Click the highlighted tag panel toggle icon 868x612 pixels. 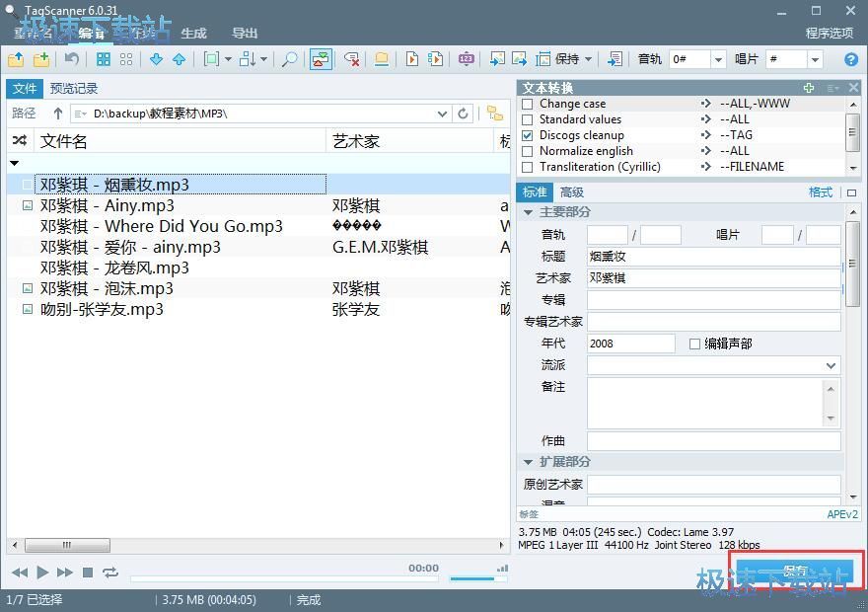click(321, 59)
